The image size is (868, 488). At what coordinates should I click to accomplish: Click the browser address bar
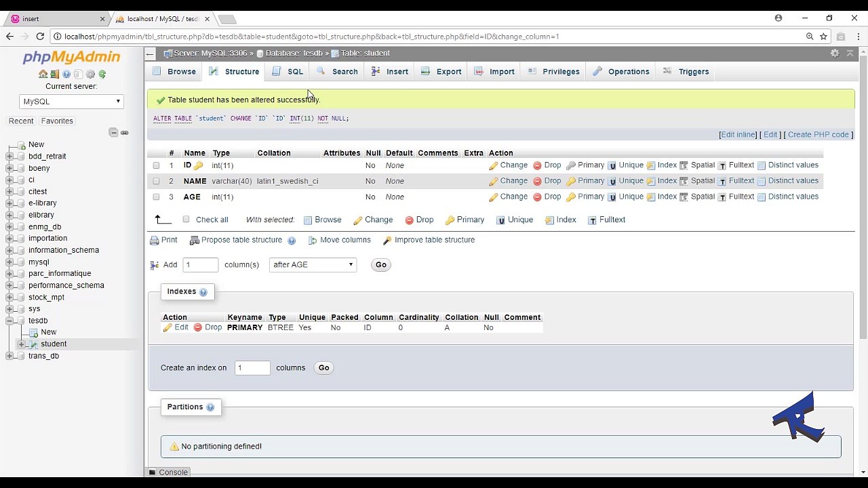tap(427, 37)
